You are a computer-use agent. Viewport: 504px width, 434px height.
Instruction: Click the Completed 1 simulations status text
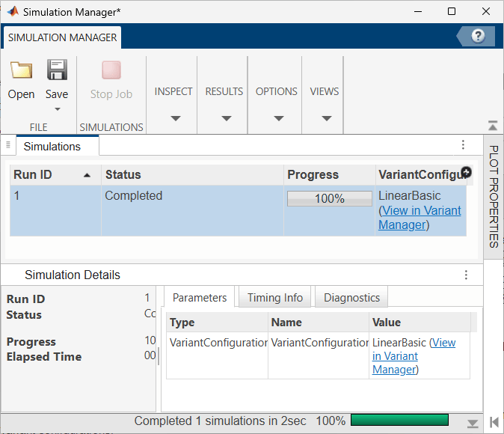point(220,421)
